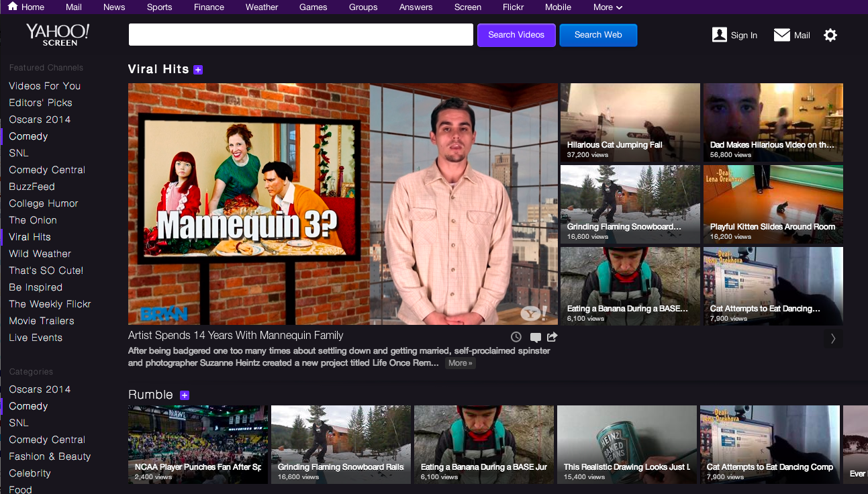
Task: Open the Fashion & Beauty category
Action: pyautogui.click(x=50, y=456)
